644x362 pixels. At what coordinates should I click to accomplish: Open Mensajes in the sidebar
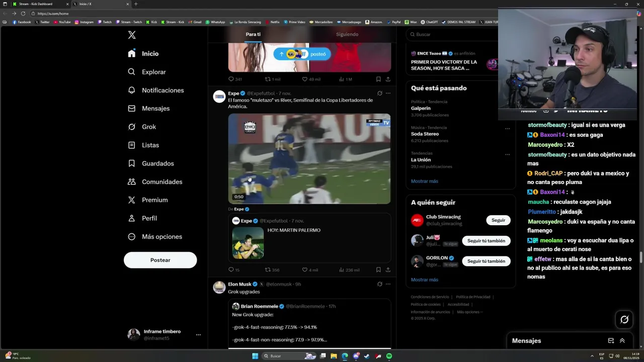coord(149,109)
